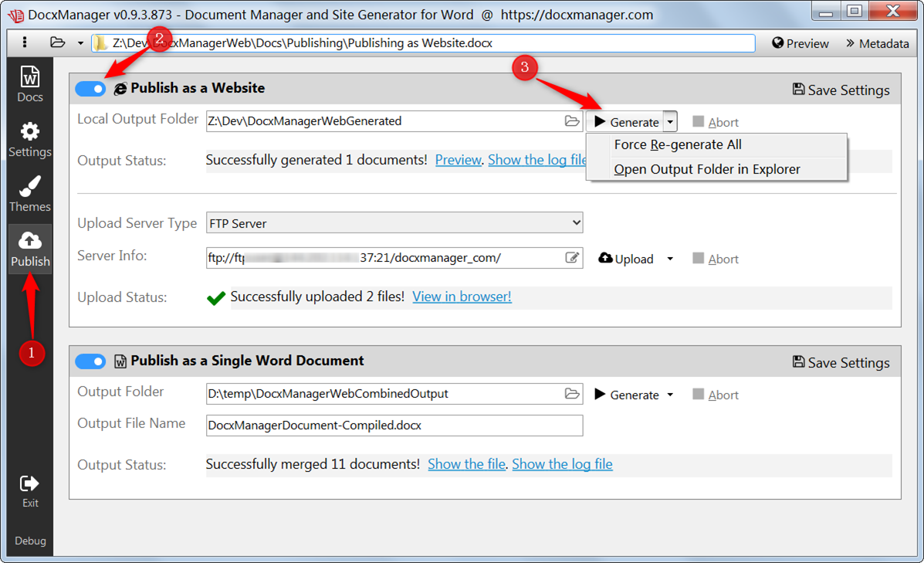Expand the Generate dropdown in the Word Document section

(670, 395)
